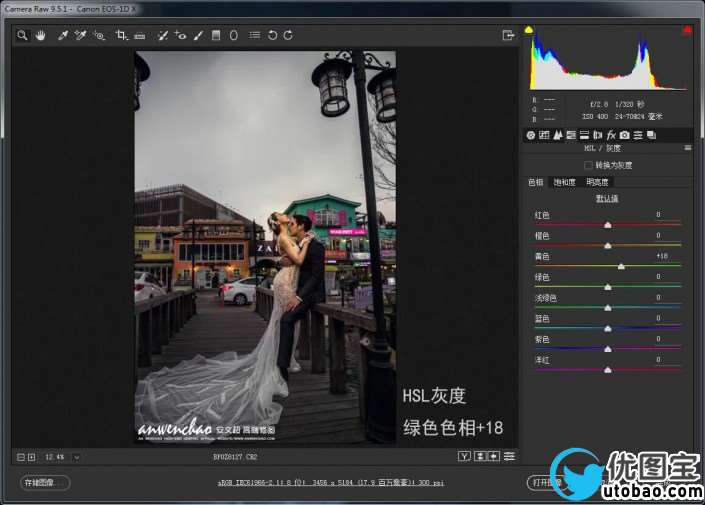Toggle the shadow clipping warning triangle
The image size is (705, 505).
coord(529,30)
